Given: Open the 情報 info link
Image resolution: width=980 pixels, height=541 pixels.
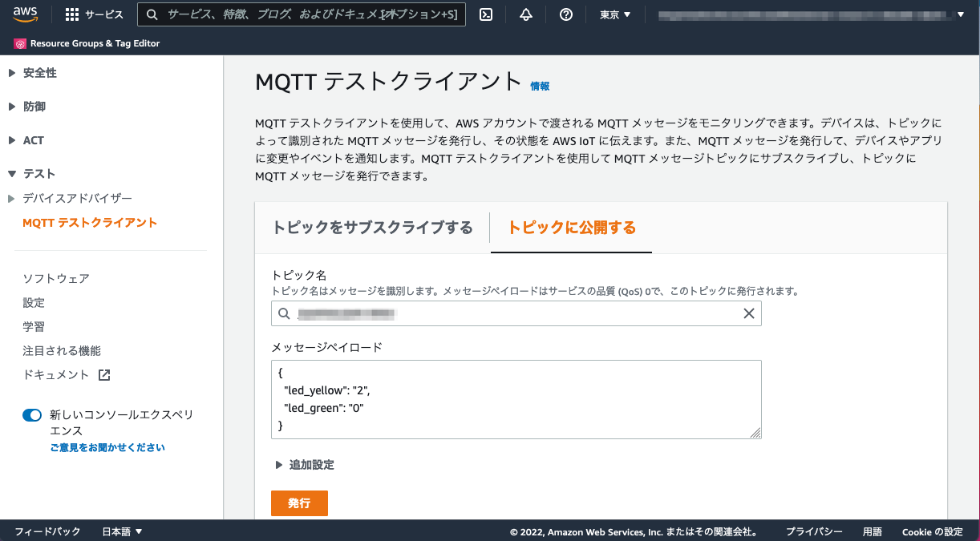Looking at the screenshot, I should pos(540,86).
